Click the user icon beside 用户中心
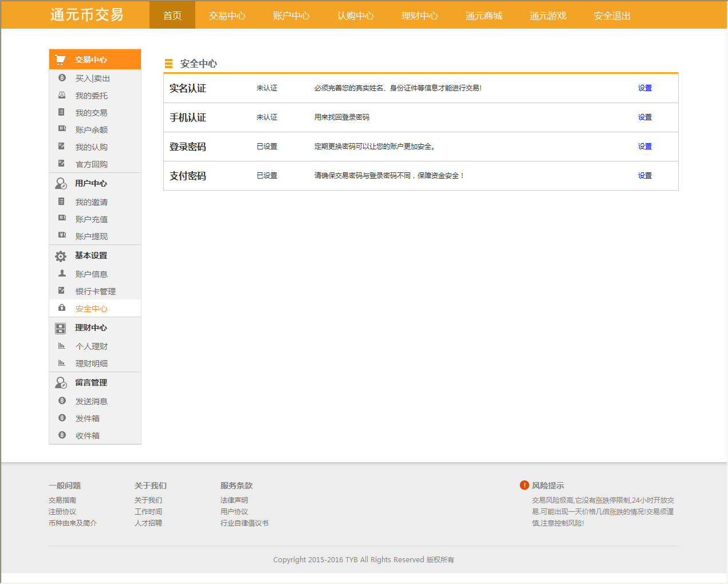 point(61,183)
